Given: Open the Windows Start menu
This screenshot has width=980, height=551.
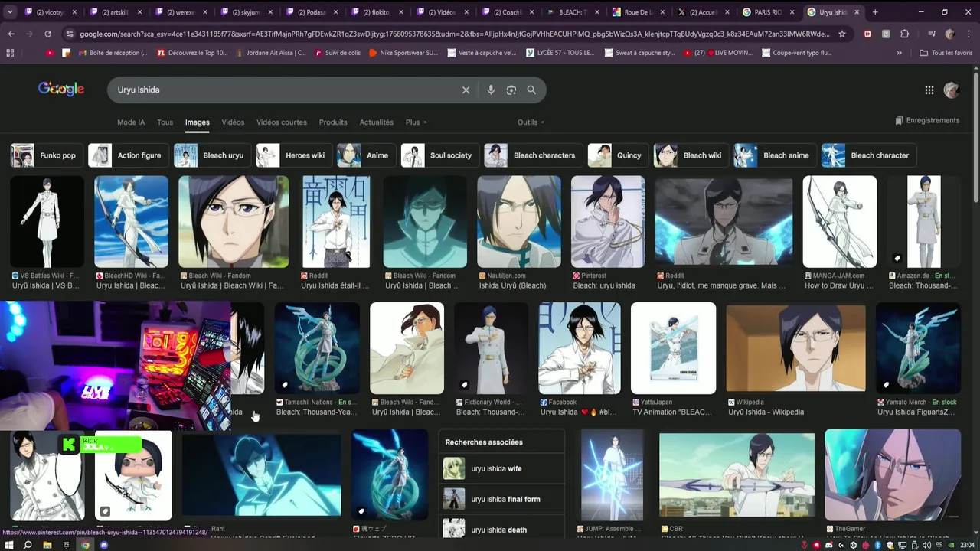Looking at the screenshot, I should [8, 545].
